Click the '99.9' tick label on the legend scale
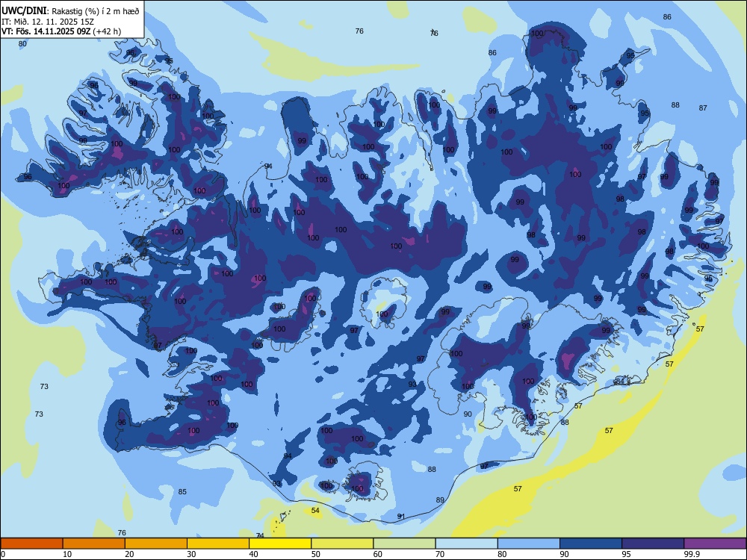The height and width of the screenshot is (560, 747). coord(692,554)
